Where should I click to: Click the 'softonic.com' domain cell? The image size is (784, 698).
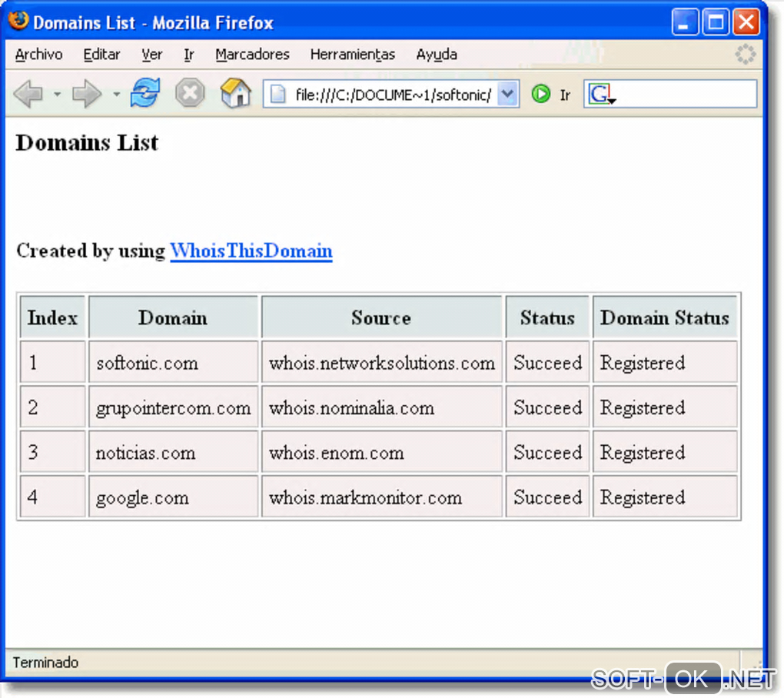173,362
